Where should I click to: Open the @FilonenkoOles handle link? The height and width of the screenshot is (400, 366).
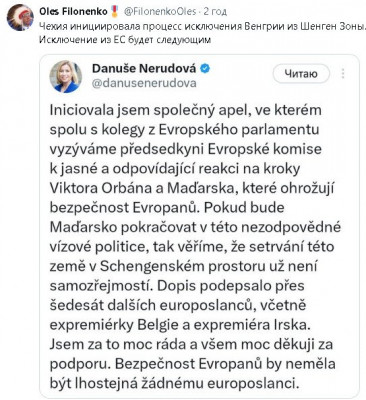160,12
